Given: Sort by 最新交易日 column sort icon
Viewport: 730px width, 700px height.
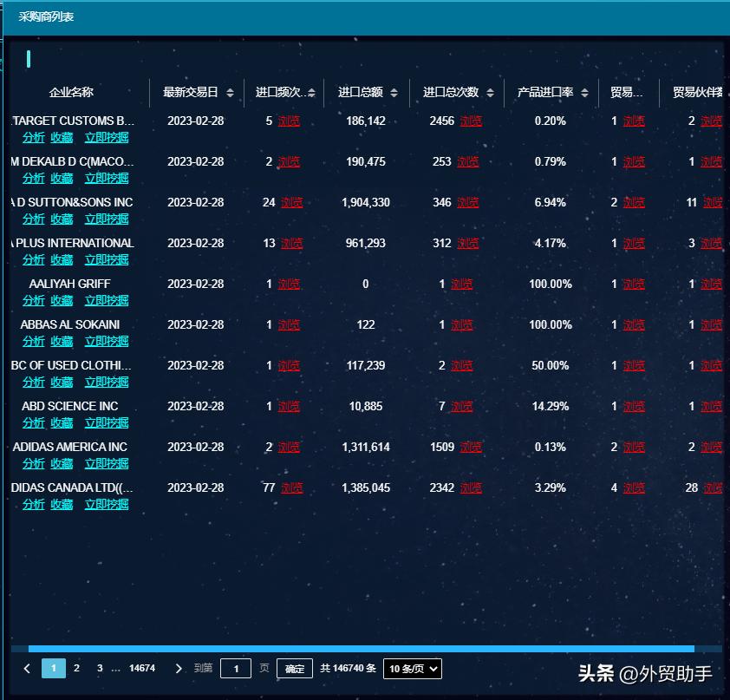Looking at the screenshot, I should point(230,93).
